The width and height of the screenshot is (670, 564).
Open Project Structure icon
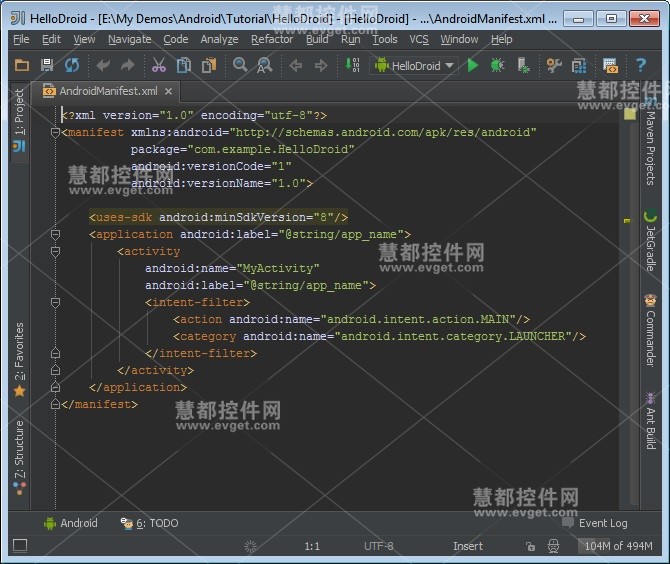(579, 65)
